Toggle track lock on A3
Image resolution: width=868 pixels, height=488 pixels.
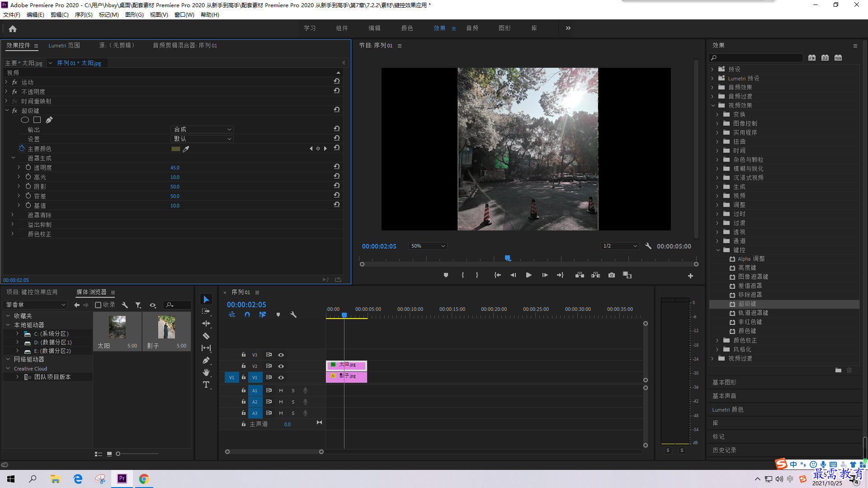point(244,413)
